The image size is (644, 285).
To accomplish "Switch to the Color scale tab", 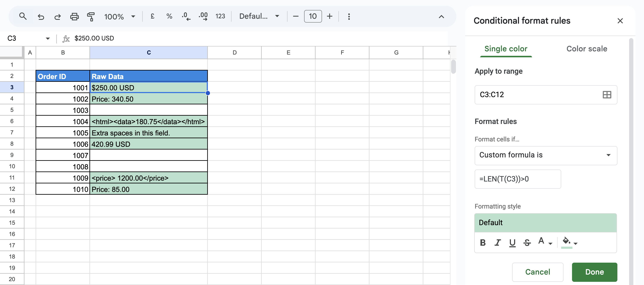I will (586, 49).
